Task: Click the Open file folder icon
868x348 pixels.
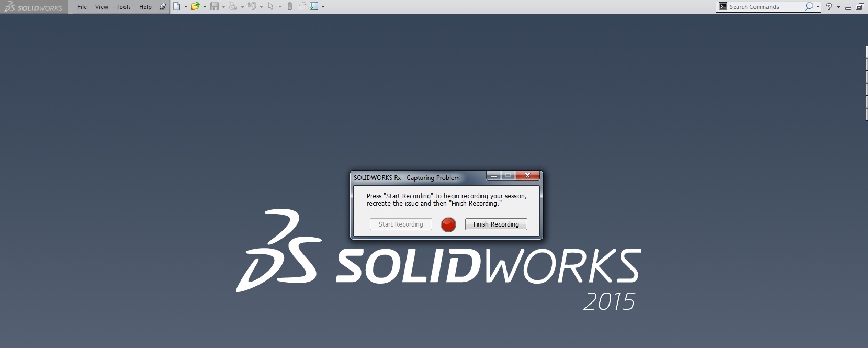Action: tap(195, 7)
